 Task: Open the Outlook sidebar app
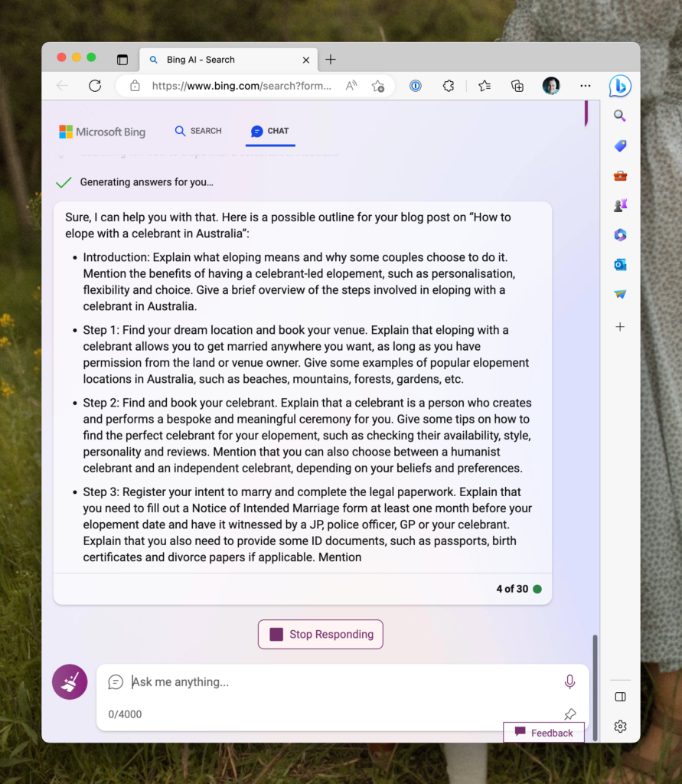tap(620, 265)
